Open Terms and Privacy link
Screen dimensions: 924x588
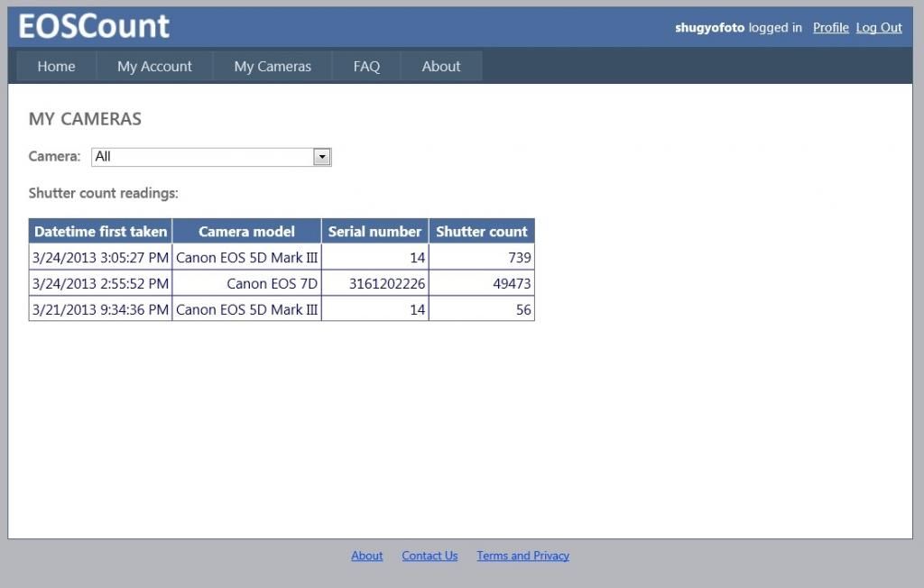(522, 556)
